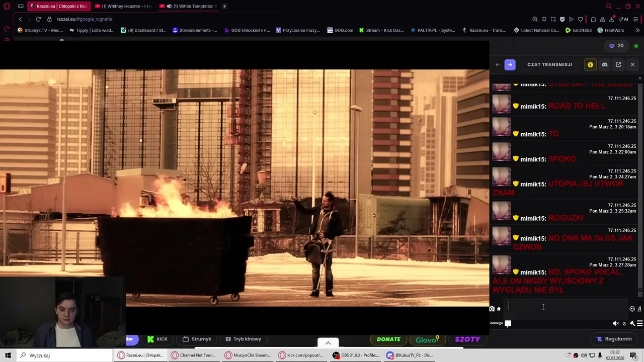Click the video player showing burning dumpster

pos(245,188)
